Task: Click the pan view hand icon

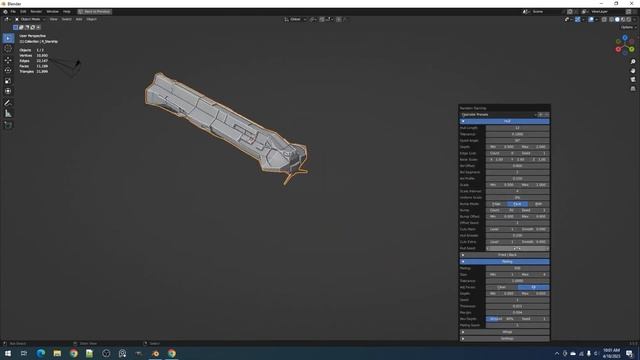Action: point(633,71)
